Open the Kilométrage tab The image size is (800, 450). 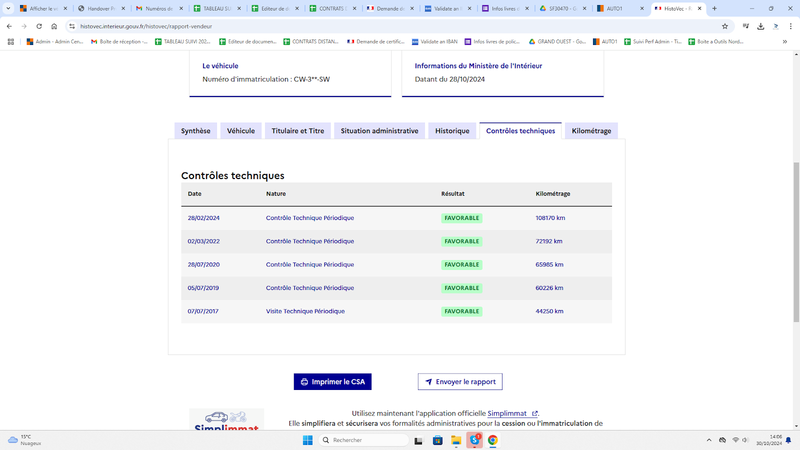click(591, 131)
